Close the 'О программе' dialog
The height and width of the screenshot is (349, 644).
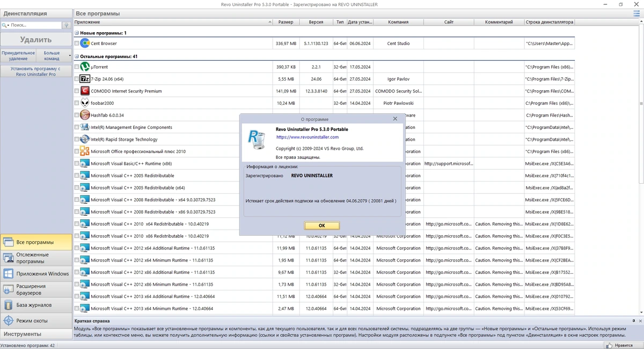[395, 119]
